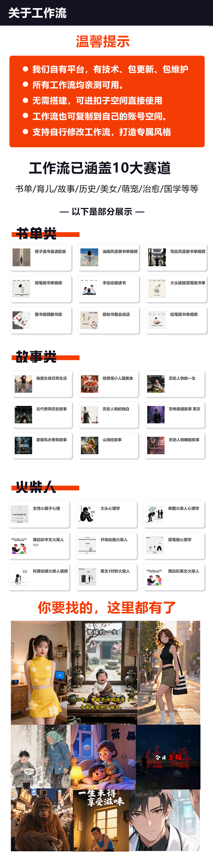Select the 独居女孩日常生活 story card
Image resolution: width=213 pixels, height=868 pixels.
(x=42, y=384)
